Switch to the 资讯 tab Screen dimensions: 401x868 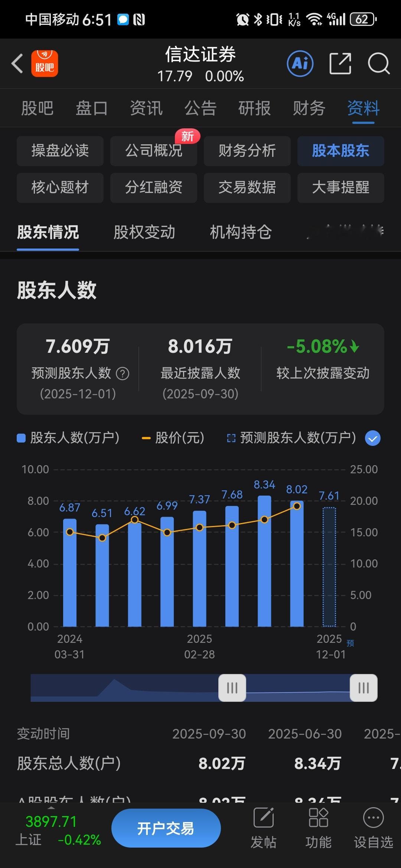point(146,108)
